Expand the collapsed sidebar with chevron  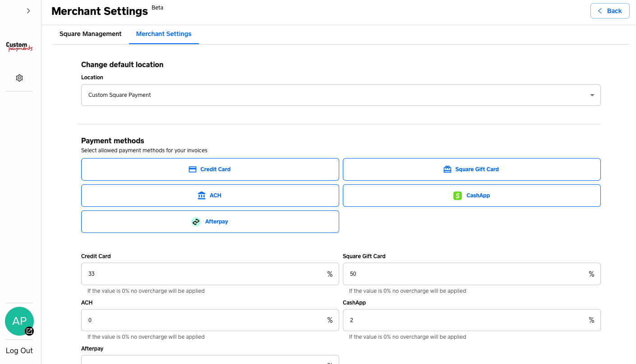(28, 11)
